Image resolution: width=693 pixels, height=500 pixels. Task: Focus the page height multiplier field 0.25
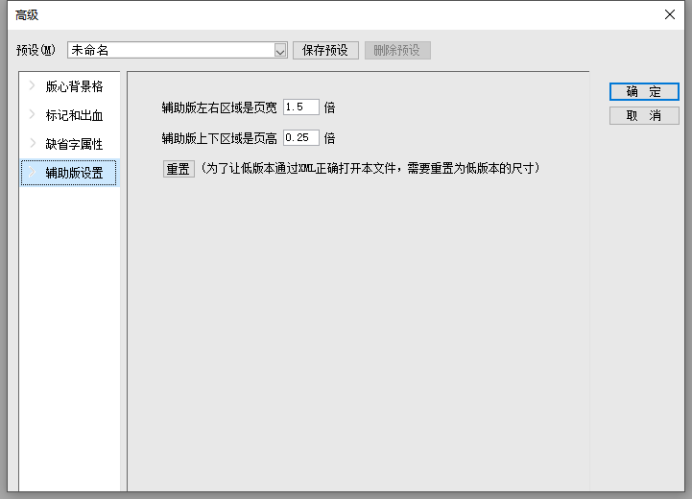point(301,138)
